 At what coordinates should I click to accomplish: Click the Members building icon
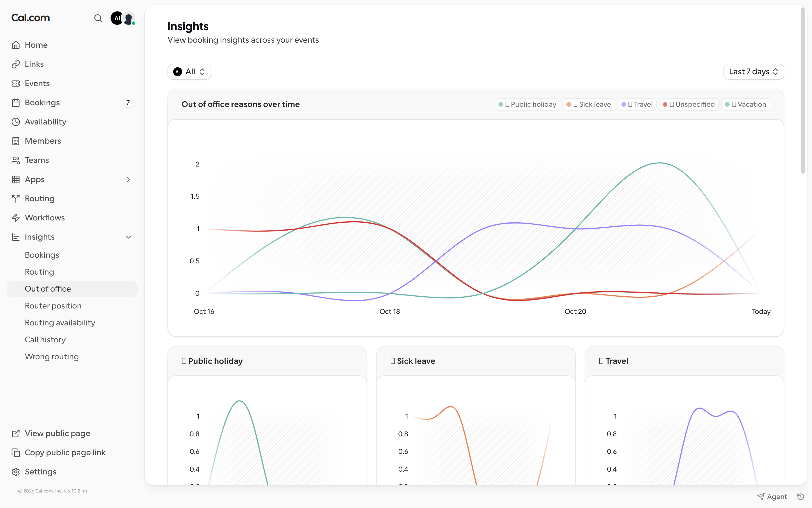click(16, 141)
